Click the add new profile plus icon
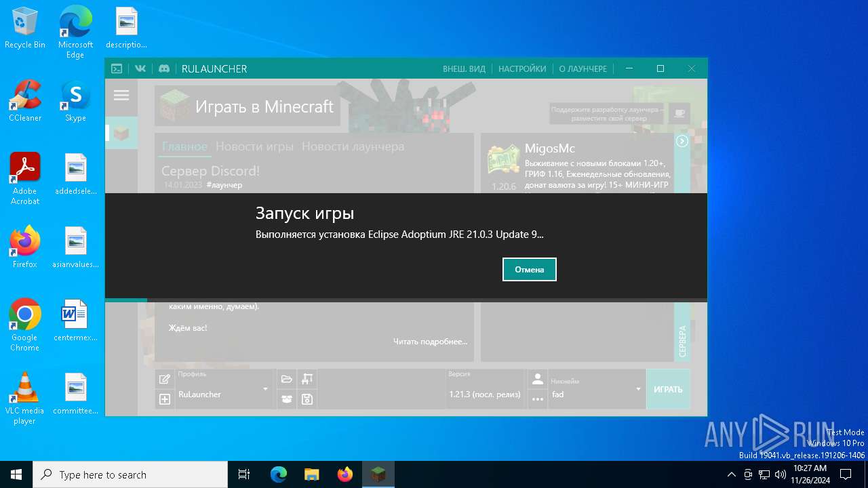868x488 pixels. pos(164,399)
